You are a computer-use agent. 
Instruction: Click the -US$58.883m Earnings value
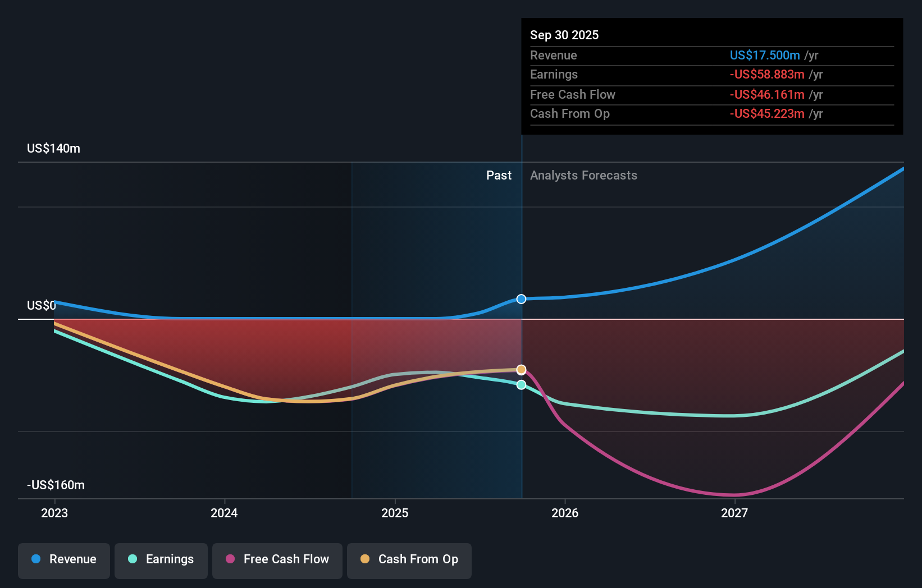coord(767,74)
